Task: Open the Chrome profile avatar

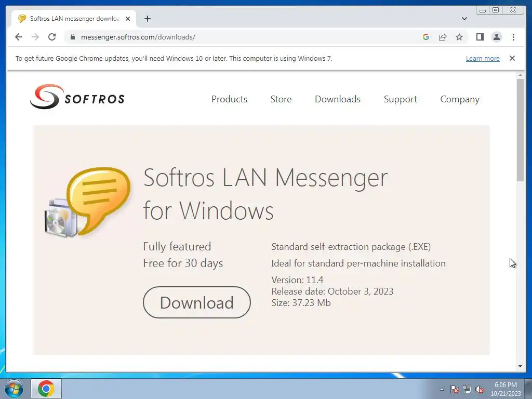Action: click(496, 37)
